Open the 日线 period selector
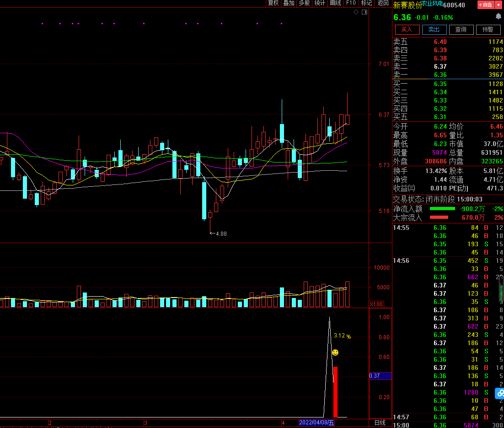This screenshot has height=428, width=504. coord(380,423)
